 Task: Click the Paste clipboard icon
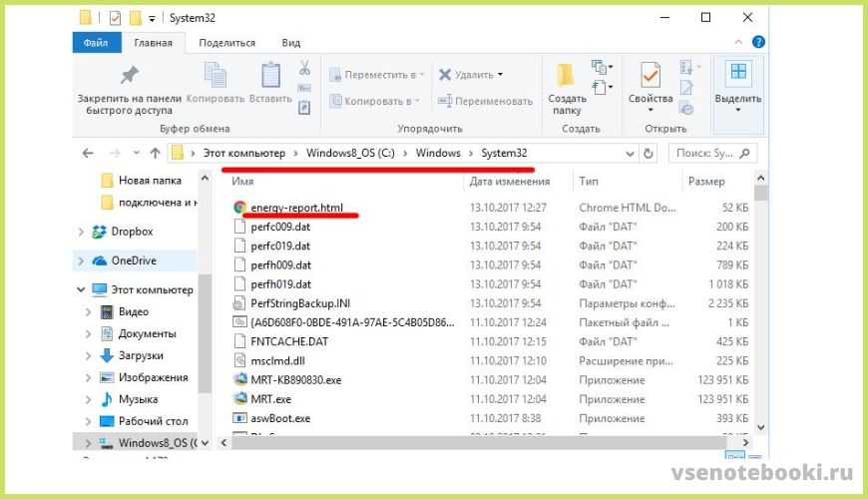[270, 77]
